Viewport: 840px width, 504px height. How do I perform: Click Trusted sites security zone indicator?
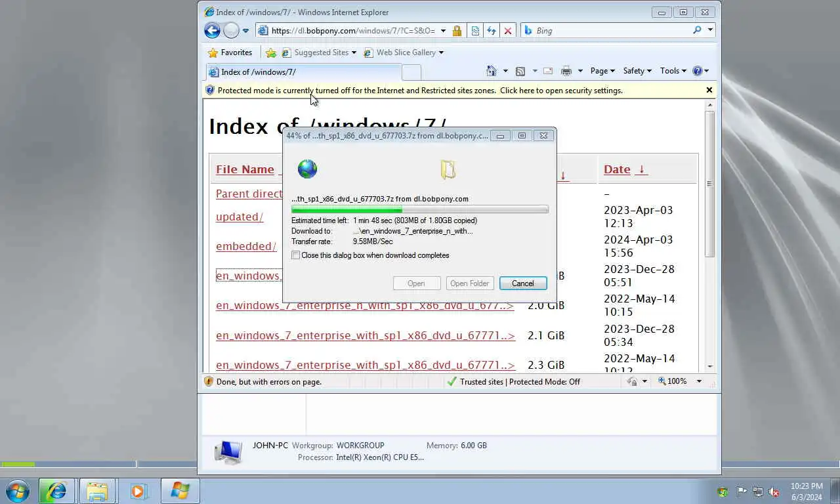pyautogui.click(x=513, y=381)
